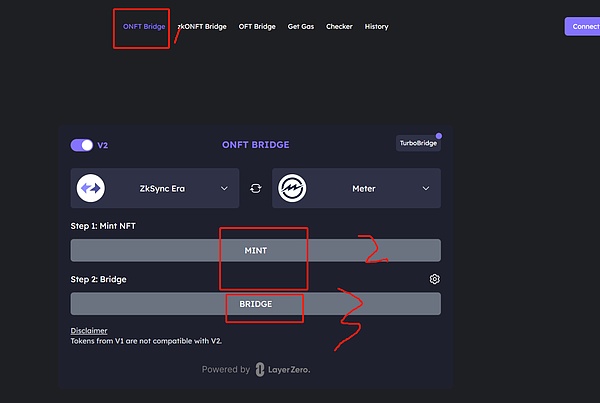Image resolution: width=600 pixels, height=403 pixels.
Task: Select the Get Gas tab
Action: [x=300, y=26]
